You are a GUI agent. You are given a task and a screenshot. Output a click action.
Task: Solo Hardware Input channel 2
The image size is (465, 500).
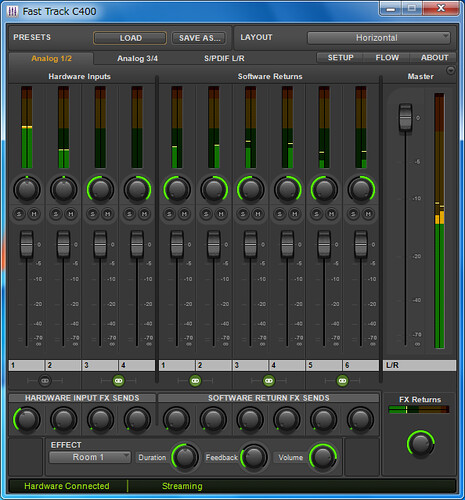coord(56,214)
